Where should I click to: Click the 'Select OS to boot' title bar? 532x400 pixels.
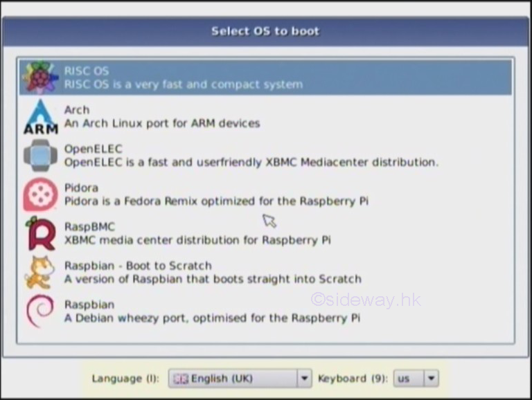[265, 31]
